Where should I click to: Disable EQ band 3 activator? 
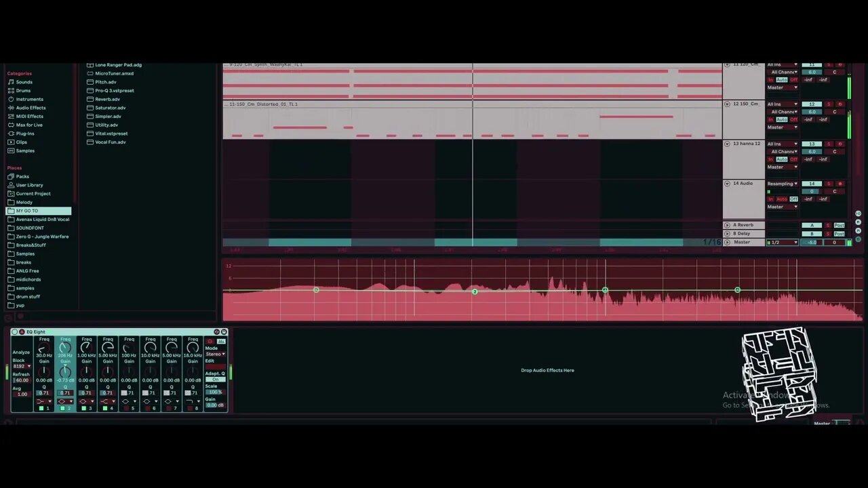pos(84,408)
